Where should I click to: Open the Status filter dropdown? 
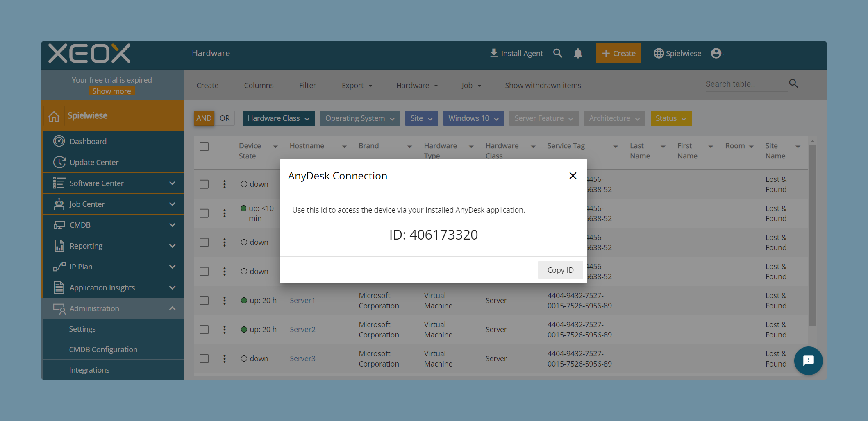tap(671, 118)
